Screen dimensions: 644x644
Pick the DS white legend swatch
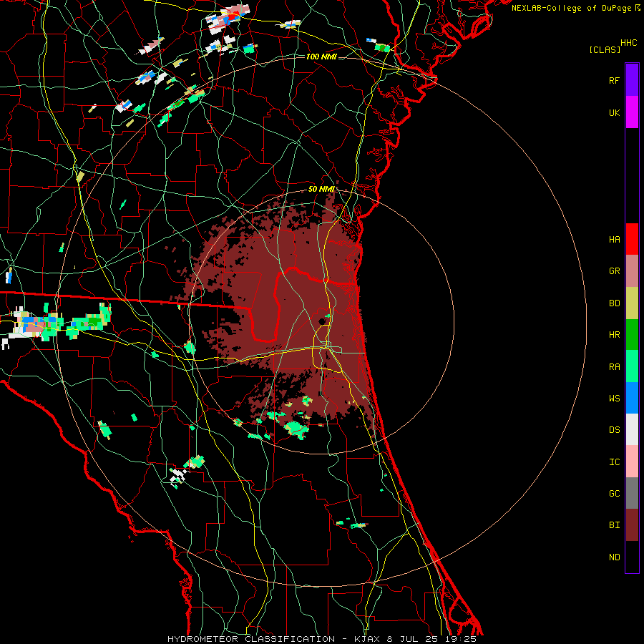click(632, 429)
